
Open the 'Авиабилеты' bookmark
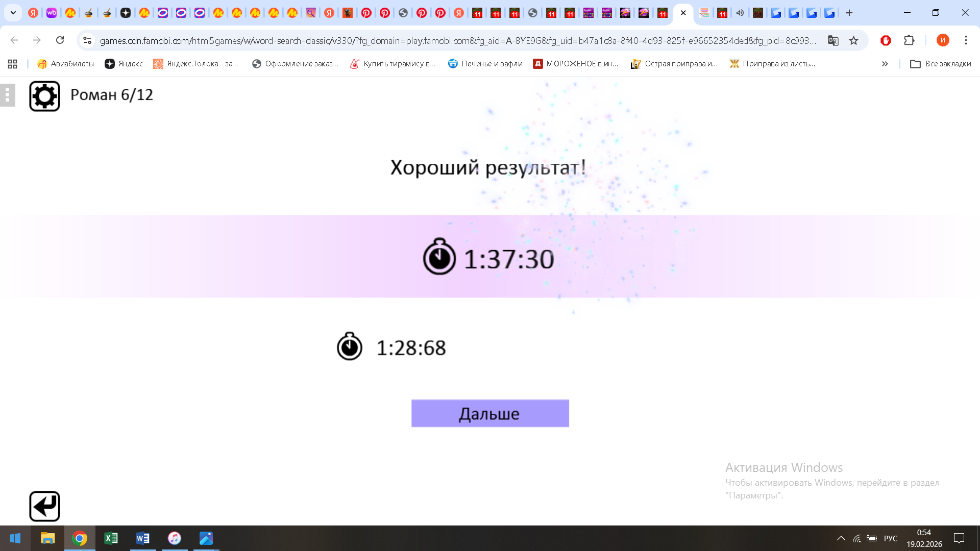[x=65, y=64]
